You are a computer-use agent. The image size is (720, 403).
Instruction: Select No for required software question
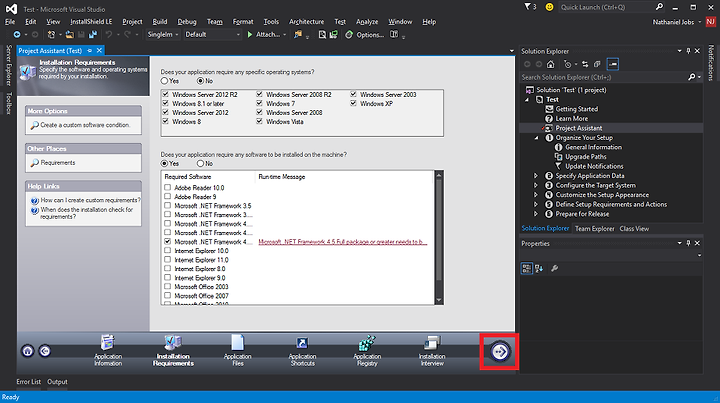(x=200, y=163)
